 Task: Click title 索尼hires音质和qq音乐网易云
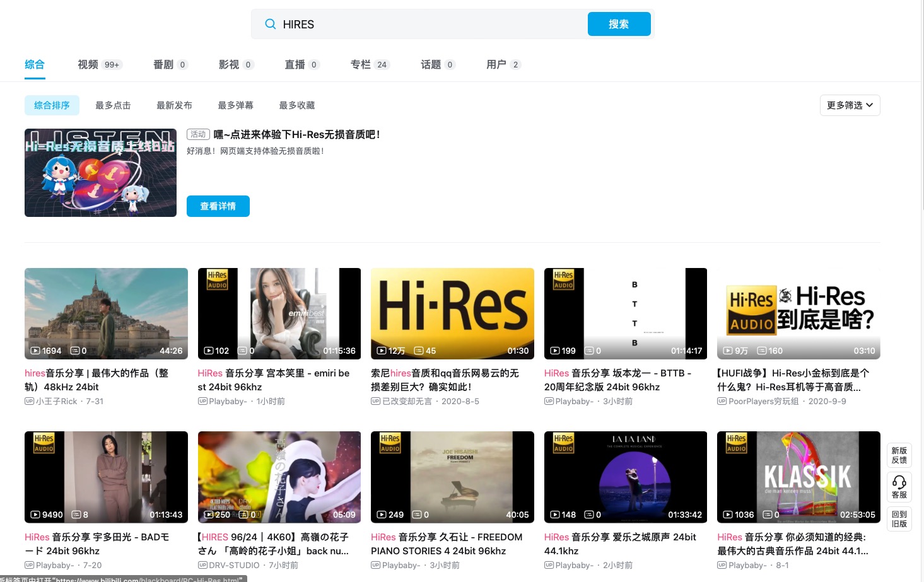(445, 380)
